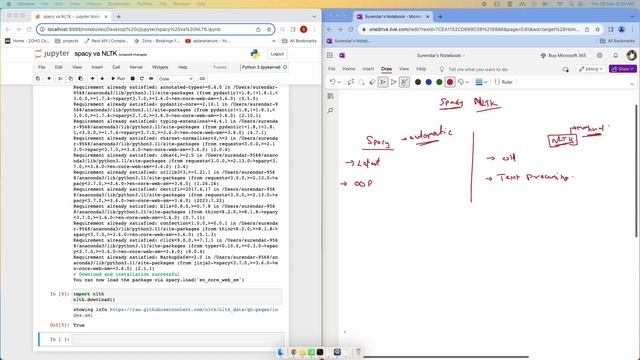Open the Jupyter Kernel menu
The height and width of the screenshot is (360, 640).
136,67
